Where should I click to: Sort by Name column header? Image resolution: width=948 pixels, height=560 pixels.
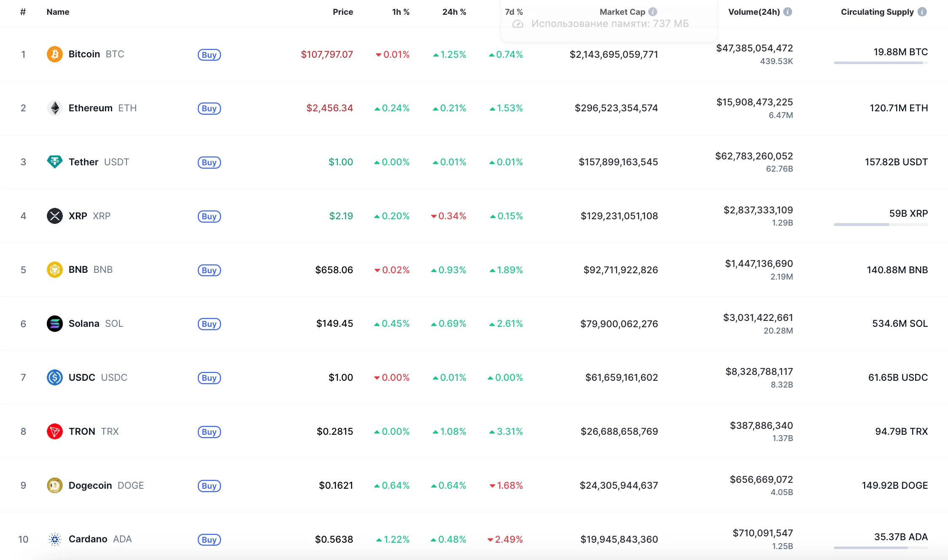[x=58, y=12]
